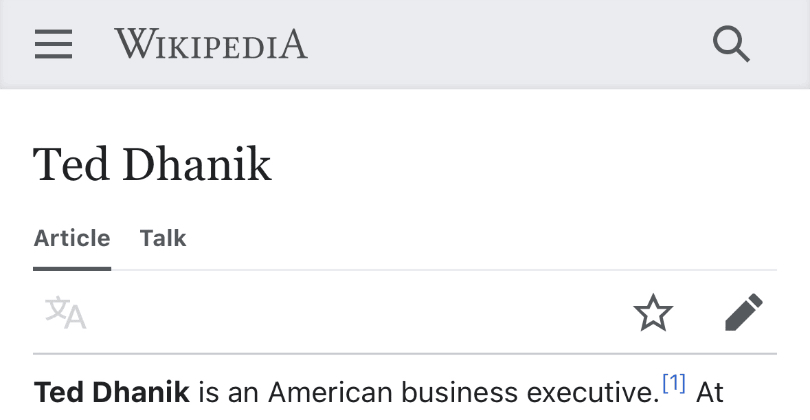The image size is (810, 420).
Task: Open search with the magnifying glass
Action: (x=731, y=44)
